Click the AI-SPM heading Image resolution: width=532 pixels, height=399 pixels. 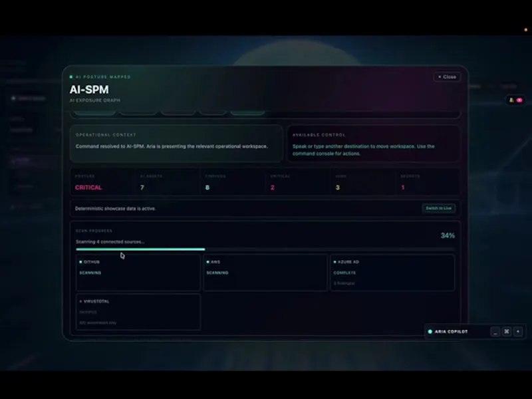89,90
